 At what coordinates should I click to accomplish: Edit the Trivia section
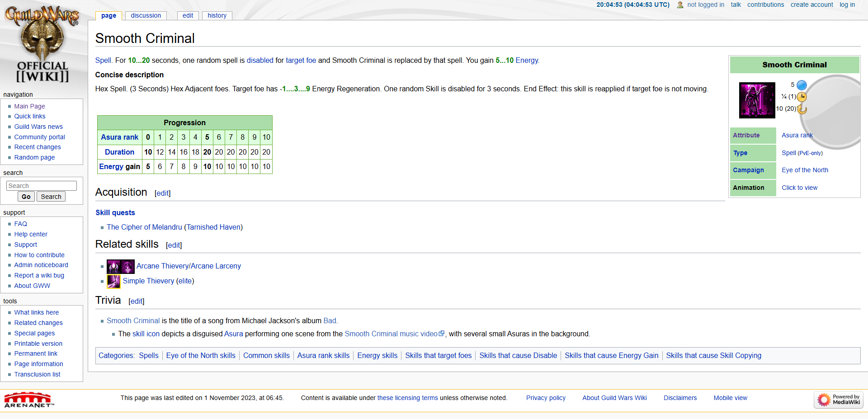pyautogui.click(x=137, y=301)
